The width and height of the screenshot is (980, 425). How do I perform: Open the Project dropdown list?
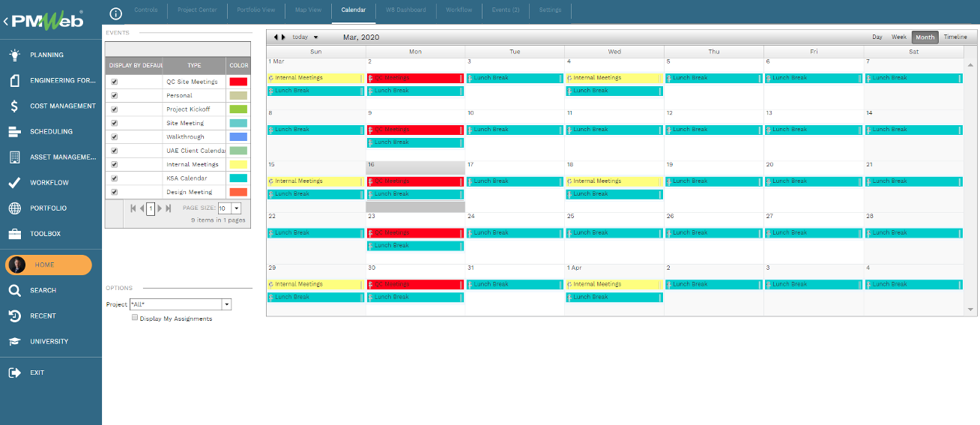(x=227, y=304)
